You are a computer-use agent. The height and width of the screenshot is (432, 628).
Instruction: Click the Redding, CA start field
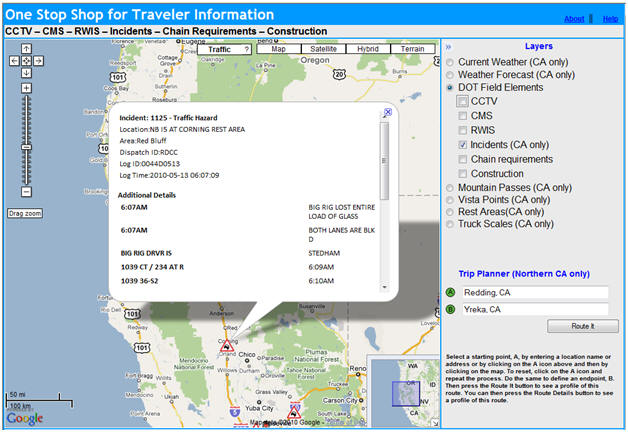coord(535,293)
